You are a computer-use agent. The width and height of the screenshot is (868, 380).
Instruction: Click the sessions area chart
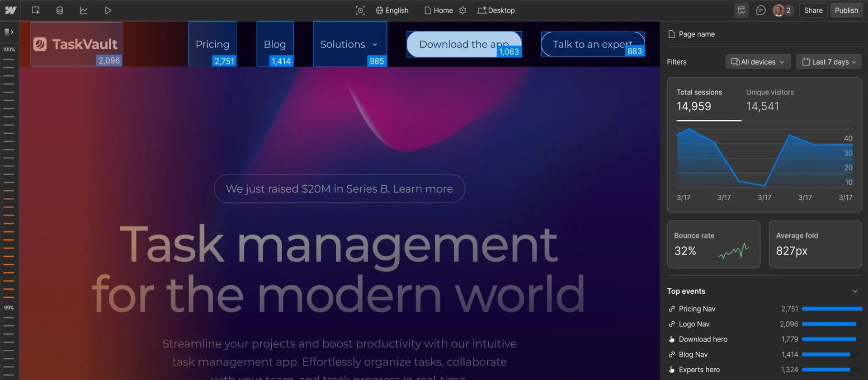click(x=764, y=158)
